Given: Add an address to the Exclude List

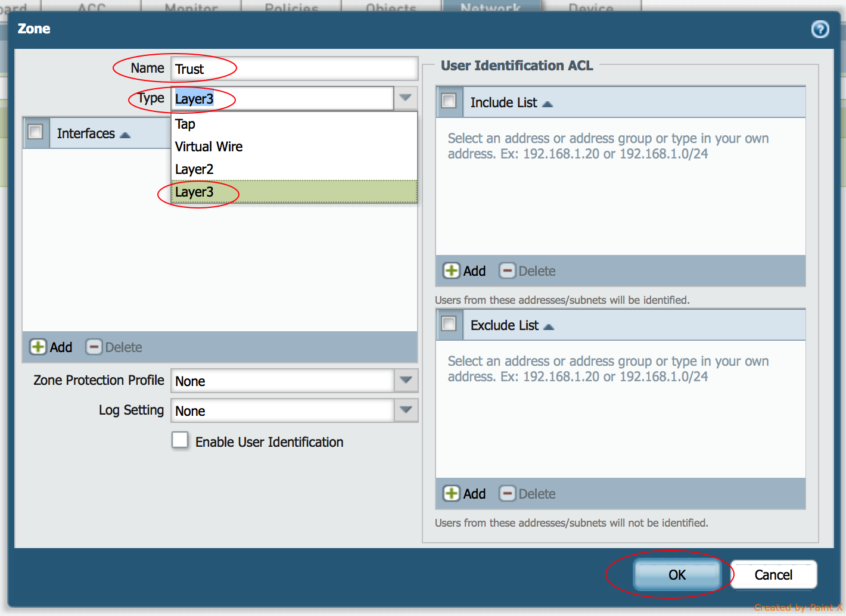Looking at the screenshot, I should (465, 494).
